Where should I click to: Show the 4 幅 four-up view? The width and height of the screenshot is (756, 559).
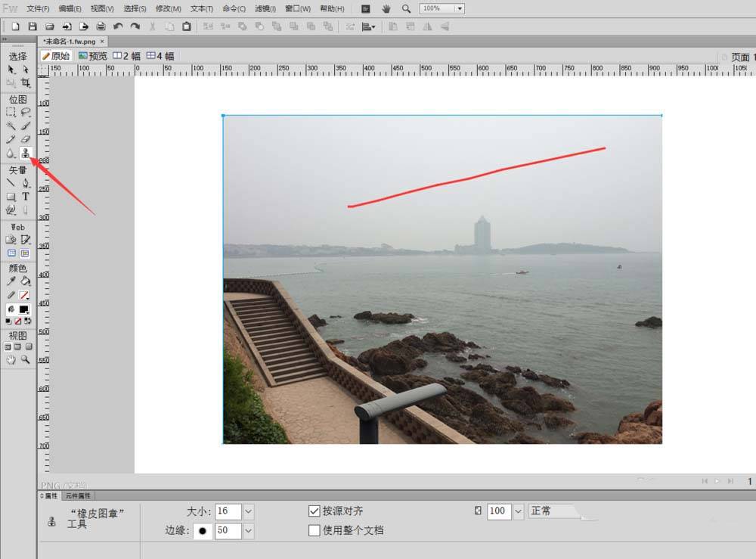click(x=160, y=56)
